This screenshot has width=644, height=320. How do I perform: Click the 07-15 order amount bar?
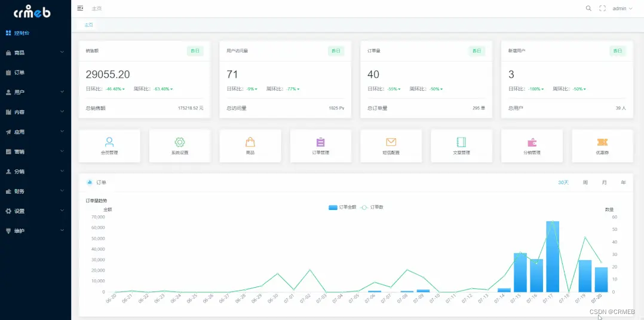click(520, 272)
